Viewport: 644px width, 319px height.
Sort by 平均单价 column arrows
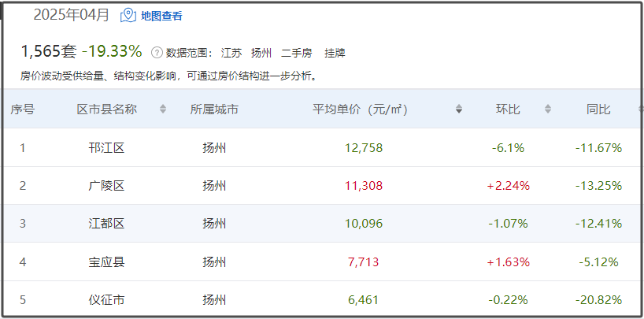click(x=459, y=109)
